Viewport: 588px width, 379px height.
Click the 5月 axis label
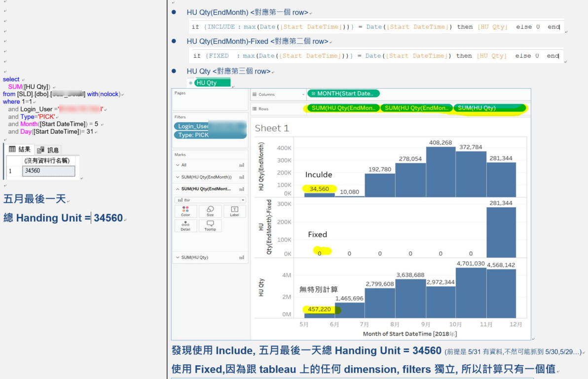point(304,324)
